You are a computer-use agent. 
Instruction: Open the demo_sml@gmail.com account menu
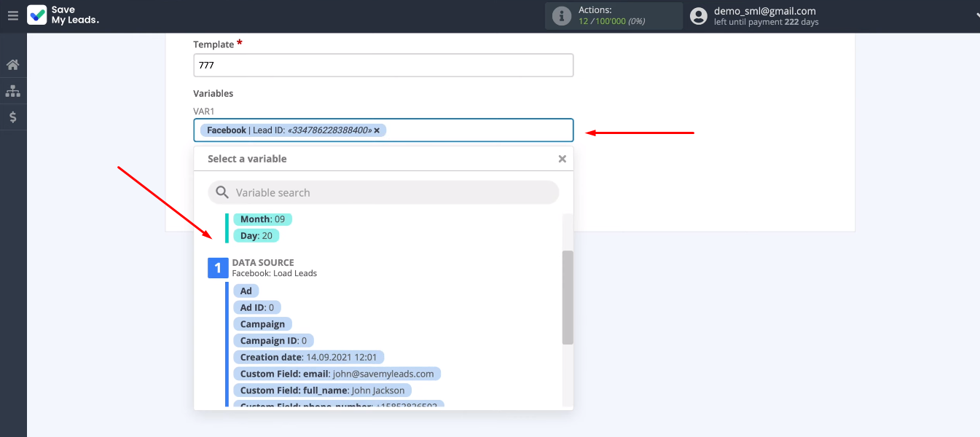point(765,11)
